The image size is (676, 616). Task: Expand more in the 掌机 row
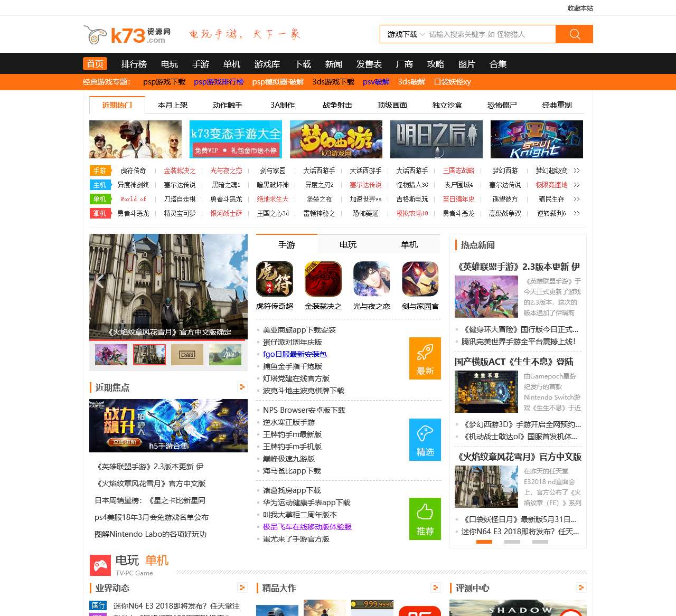coord(577,213)
